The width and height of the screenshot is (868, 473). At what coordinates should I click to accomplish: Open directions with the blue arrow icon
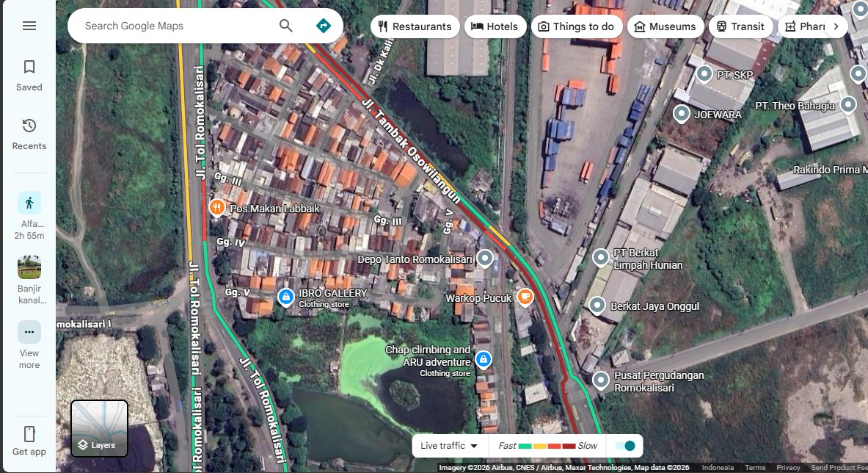pyautogui.click(x=324, y=26)
